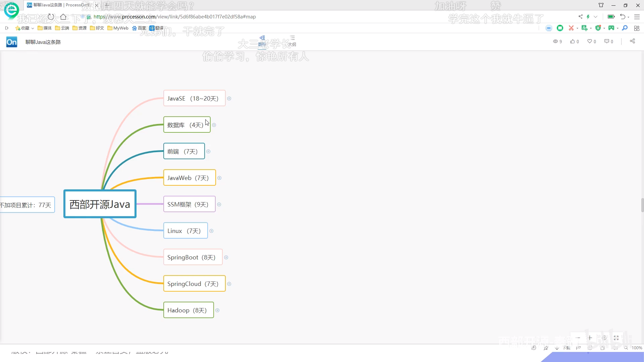The width and height of the screenshot is (644, 362).
Task: Click the center-locate canvas icon
Action: pyautogui.click(x=604, y=338)
